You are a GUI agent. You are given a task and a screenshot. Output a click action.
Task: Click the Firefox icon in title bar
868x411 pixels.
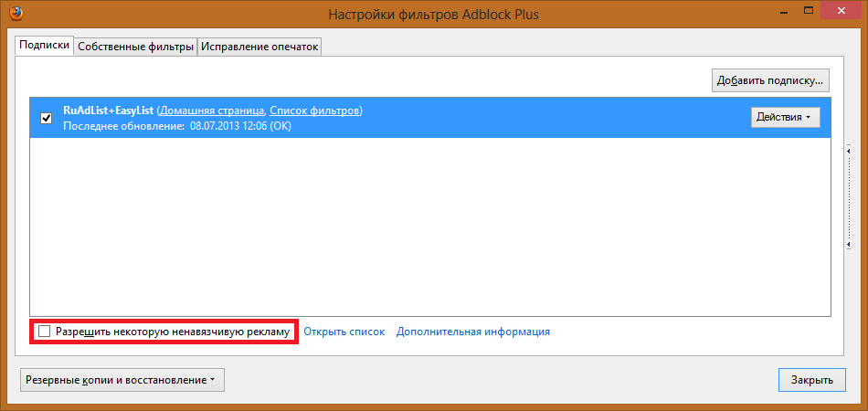coord(15,13)
